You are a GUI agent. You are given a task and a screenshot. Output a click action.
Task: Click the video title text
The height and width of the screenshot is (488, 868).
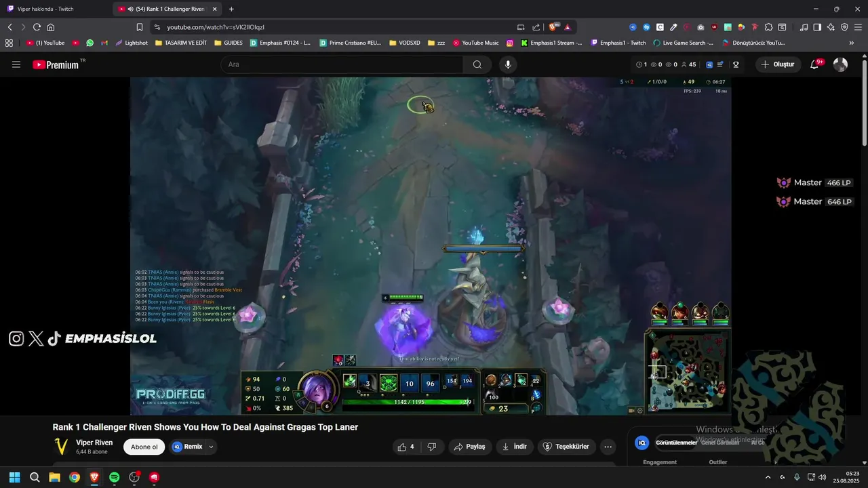point(205,427)
